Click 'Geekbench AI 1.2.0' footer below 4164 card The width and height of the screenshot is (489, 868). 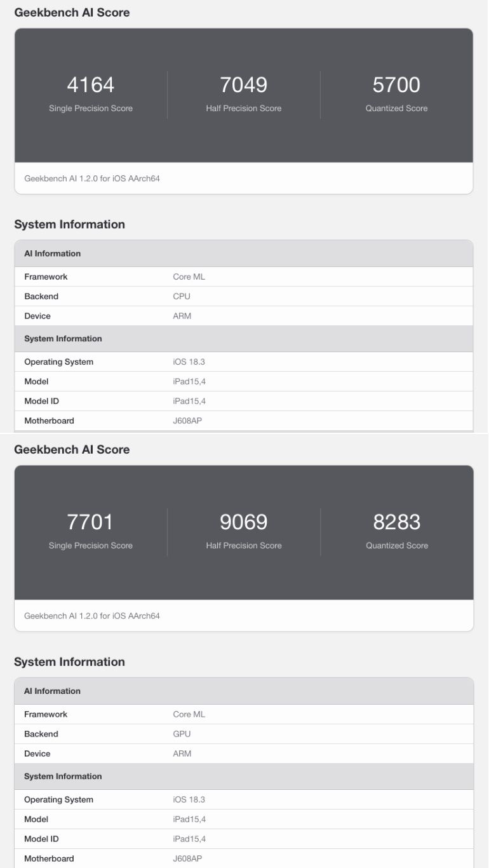pyautogui.click(x=92, y=179)
